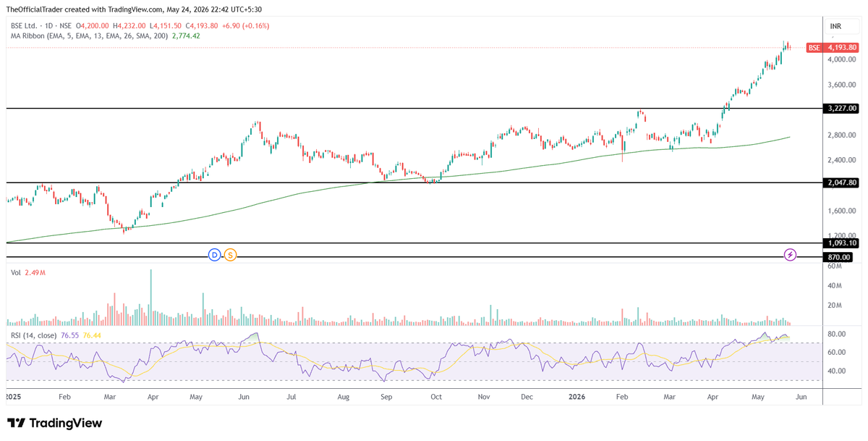The height and width of the screenshot is (441, 868).
Task: Click the red 4,193.80 last price label
Action: tap(841, 48)
